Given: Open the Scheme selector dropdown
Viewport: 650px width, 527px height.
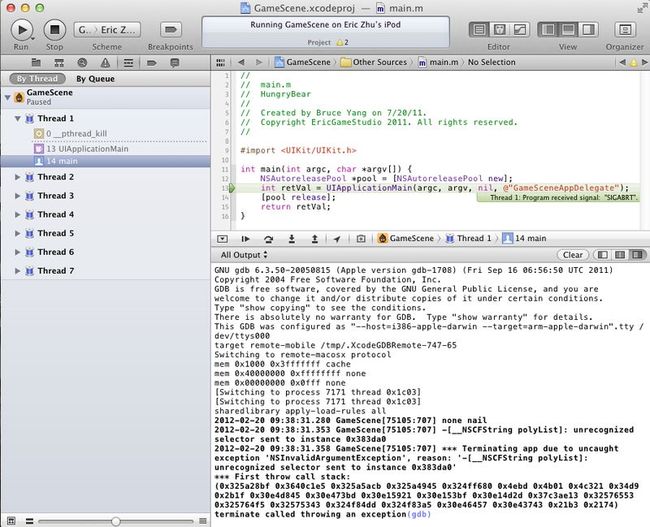Looking at the screenshot, I should [107, 30].
